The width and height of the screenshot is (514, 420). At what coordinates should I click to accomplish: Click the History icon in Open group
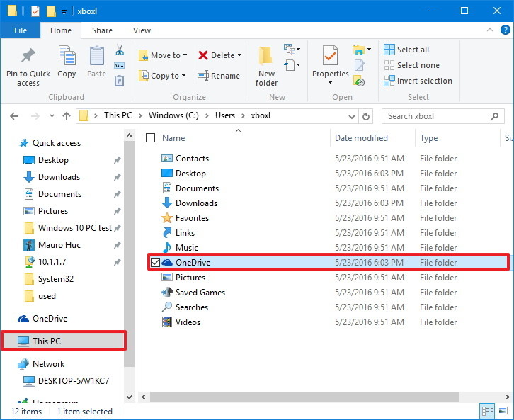pyautogui.click(x=359, y=81)
